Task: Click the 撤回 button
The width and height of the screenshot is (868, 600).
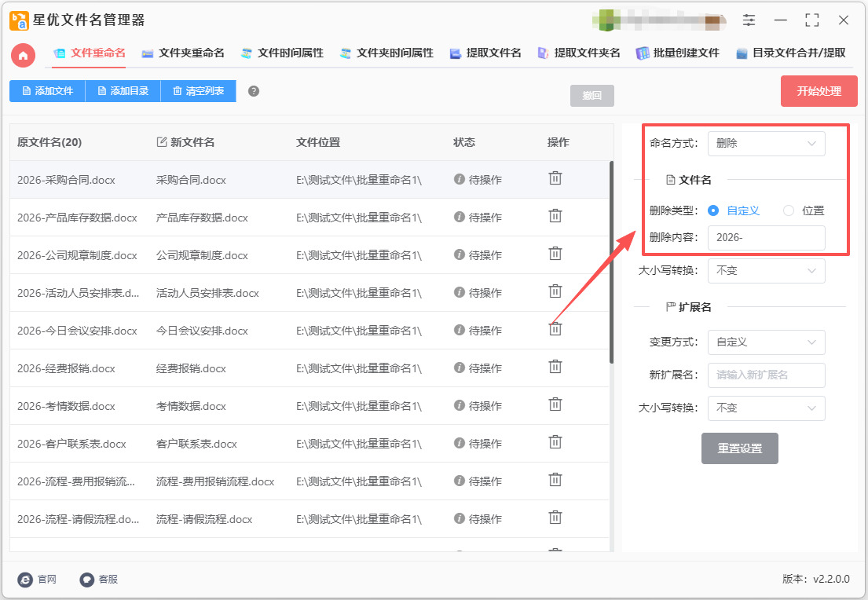Action: 591,96
